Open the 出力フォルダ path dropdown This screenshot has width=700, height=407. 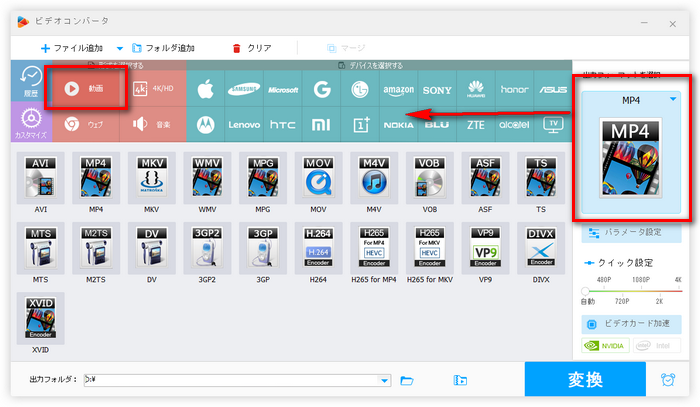[385, 380]
